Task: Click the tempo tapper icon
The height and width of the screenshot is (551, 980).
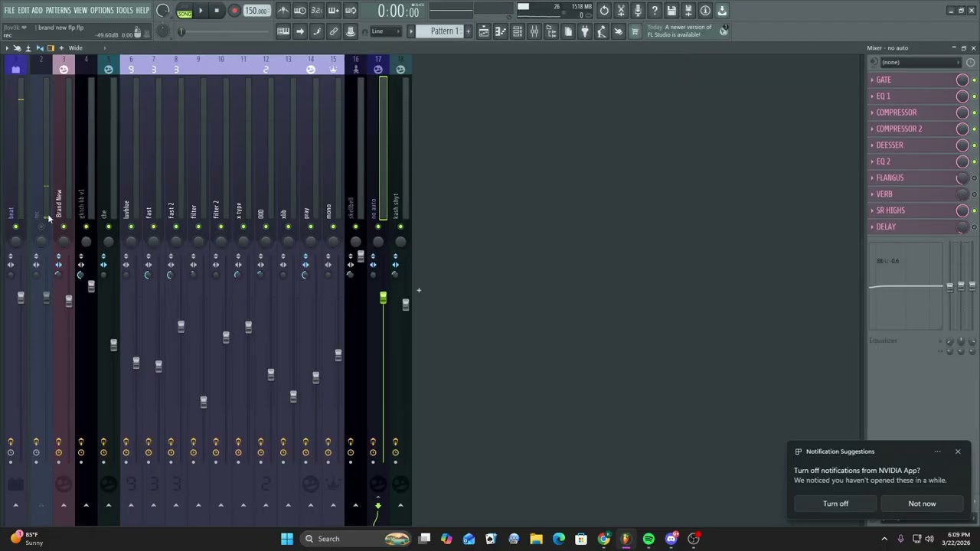Action: (x=602, y=31)
